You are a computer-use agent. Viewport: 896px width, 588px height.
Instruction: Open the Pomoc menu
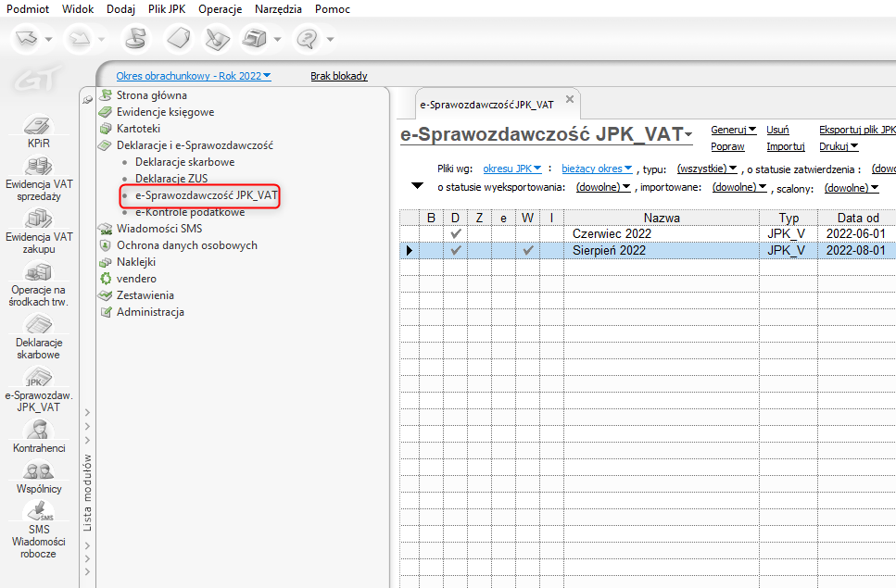tap(332, 9)
